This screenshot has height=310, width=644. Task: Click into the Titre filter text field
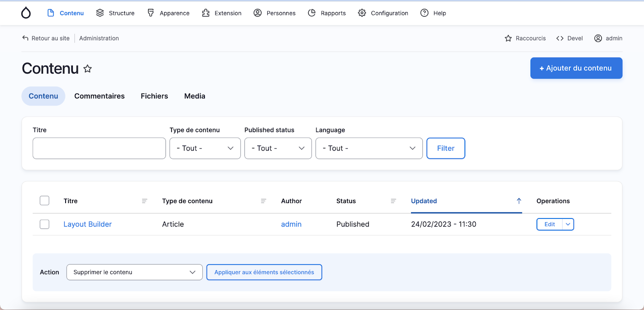[99, 148]
